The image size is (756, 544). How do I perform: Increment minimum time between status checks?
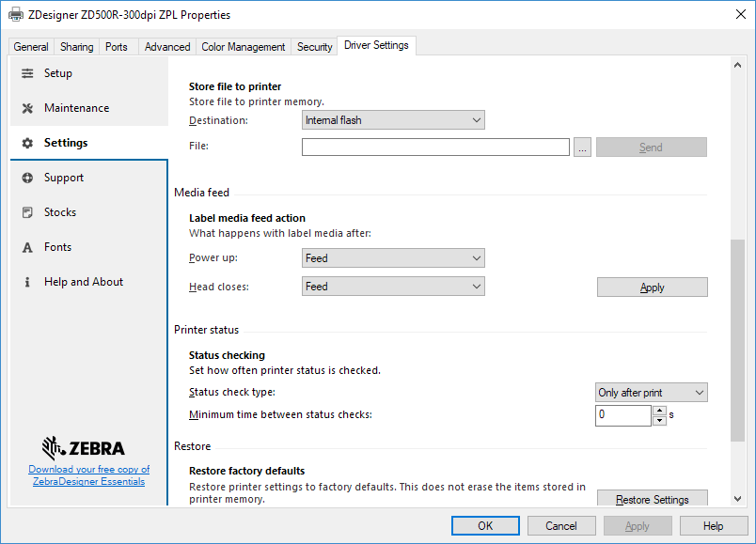click(x=657, y=411)
